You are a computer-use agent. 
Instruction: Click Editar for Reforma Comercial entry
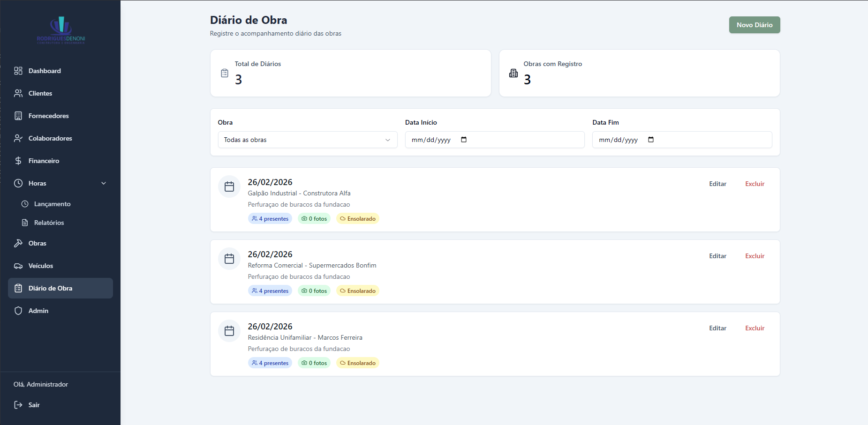pos(717,256)
